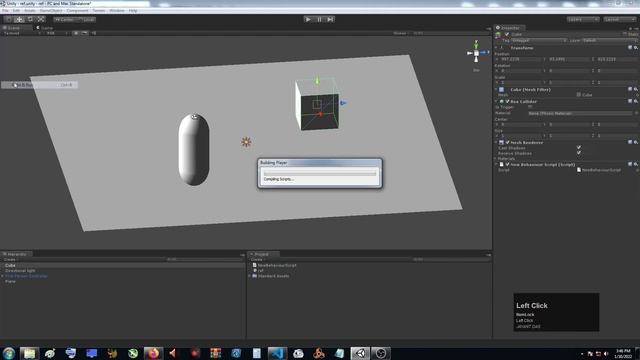Click the Step frame button

coord(330,19)
